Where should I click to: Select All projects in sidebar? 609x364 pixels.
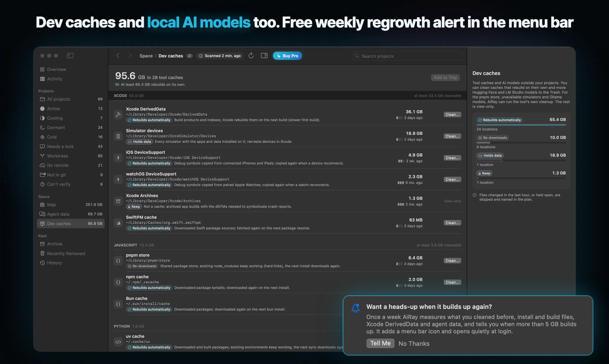click(x=71, y=99)
